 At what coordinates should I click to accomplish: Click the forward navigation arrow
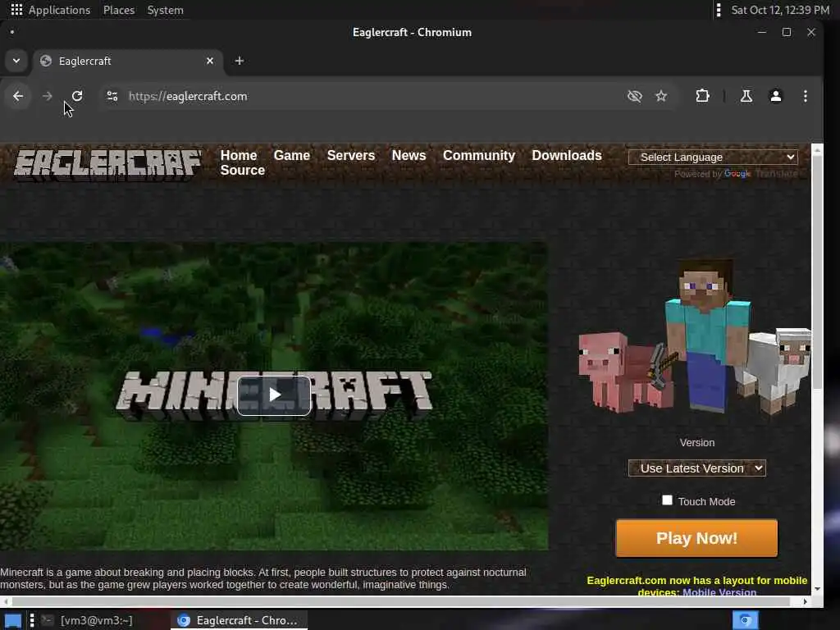click(47, 96)
